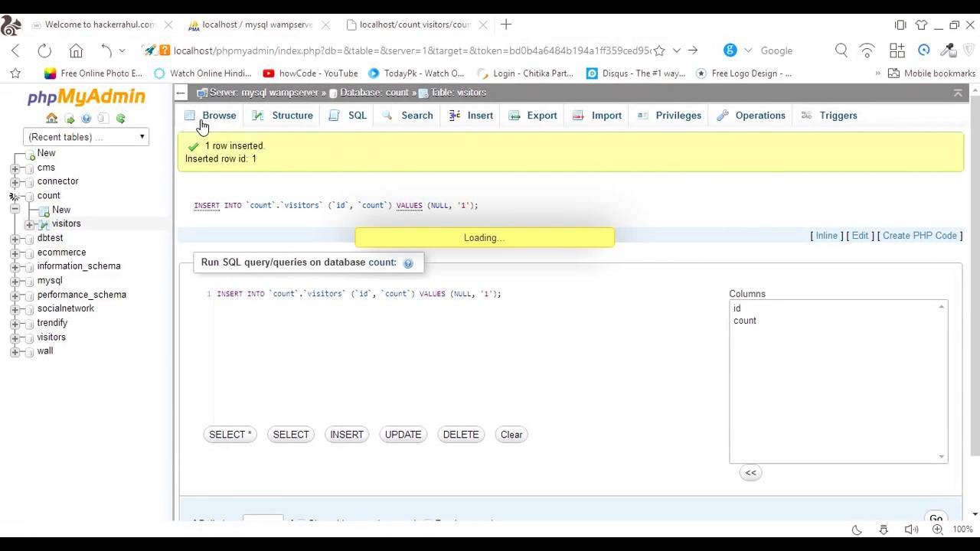Switch to the SQL tab
980x551 pixels.
(x=348, y=116)
